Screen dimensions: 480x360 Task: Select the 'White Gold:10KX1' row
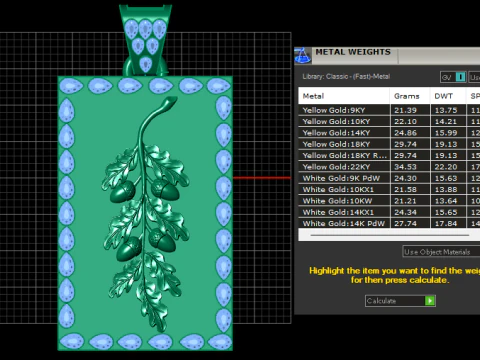click(389, 190)
